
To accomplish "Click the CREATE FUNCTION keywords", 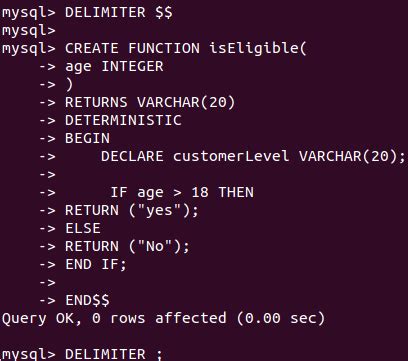I will point(132,48).
